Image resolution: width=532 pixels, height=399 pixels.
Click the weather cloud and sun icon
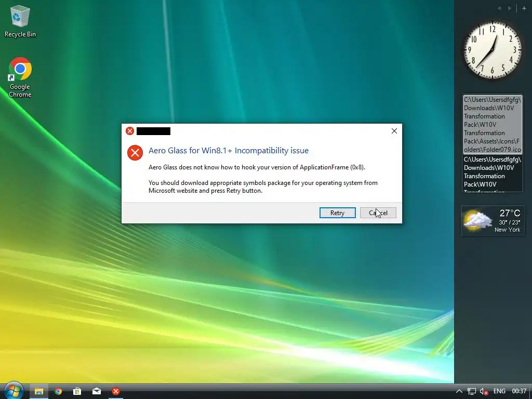coord(478,221)
